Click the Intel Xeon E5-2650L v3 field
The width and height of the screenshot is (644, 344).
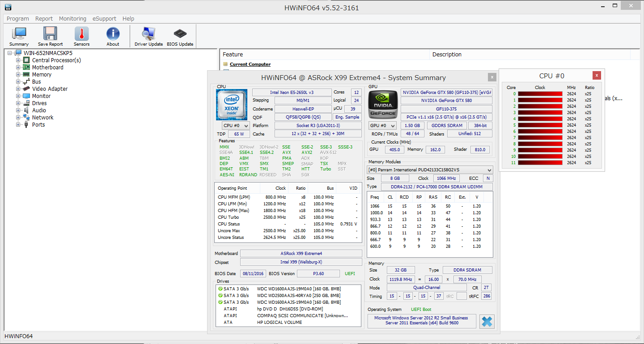click(x=292, y=92)
